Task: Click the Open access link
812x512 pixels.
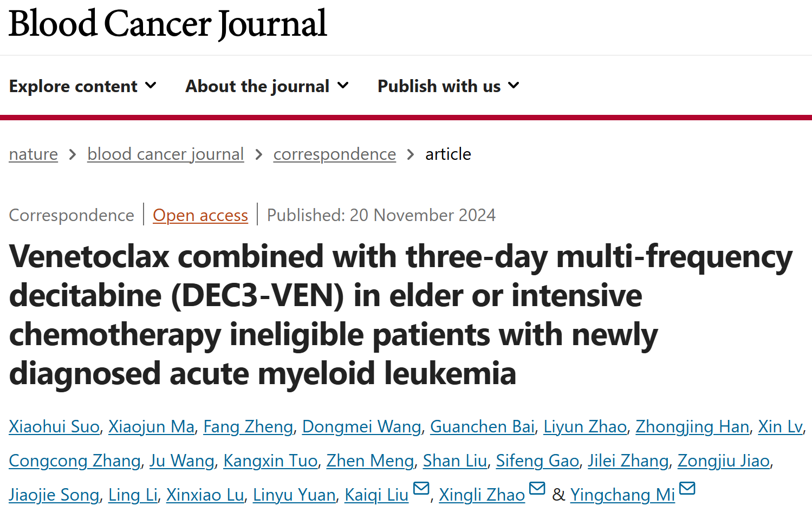Action: click(x=200, y=216)
